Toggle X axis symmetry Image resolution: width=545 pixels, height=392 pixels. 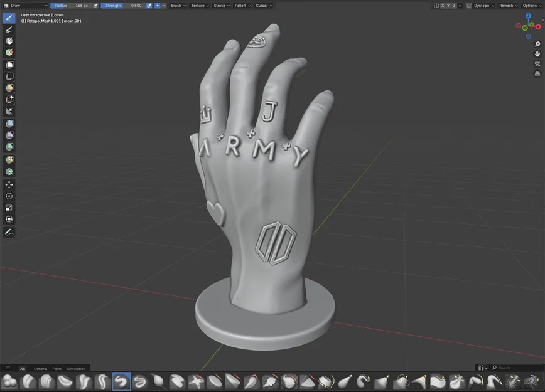tap(443, 6)
